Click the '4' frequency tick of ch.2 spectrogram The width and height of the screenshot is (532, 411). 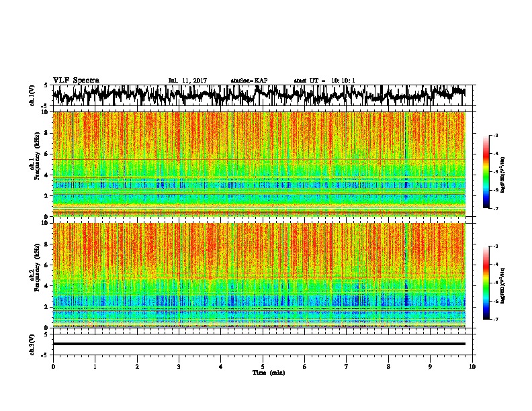[x=47, y=286]
